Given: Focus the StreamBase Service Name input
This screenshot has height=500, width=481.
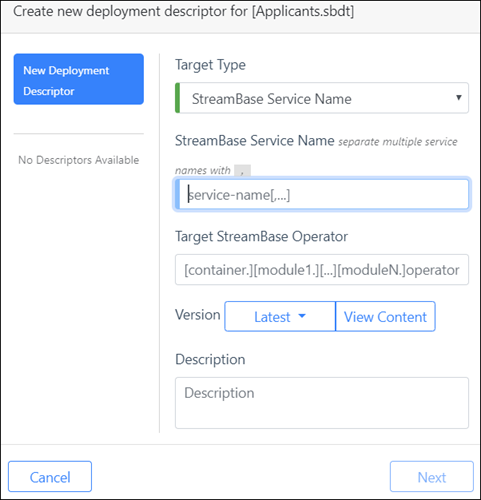Looking at the screenshot, I should click(x=322, y=194).
